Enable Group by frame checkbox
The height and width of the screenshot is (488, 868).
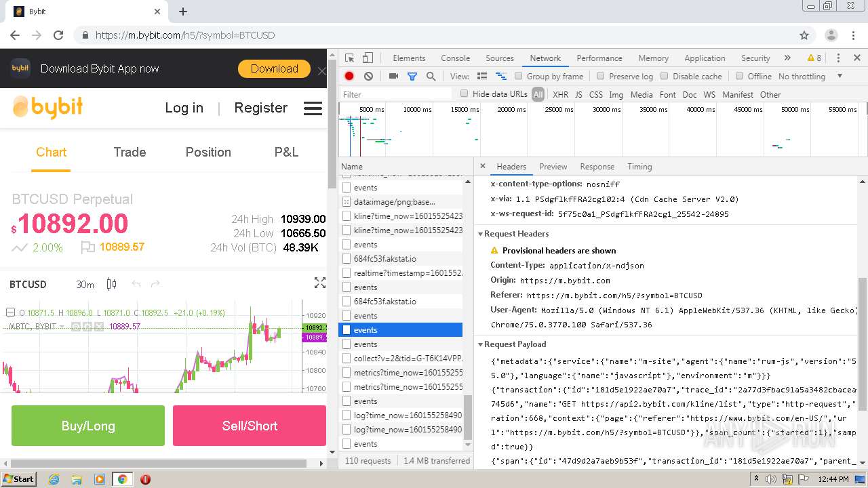(519, 76)
